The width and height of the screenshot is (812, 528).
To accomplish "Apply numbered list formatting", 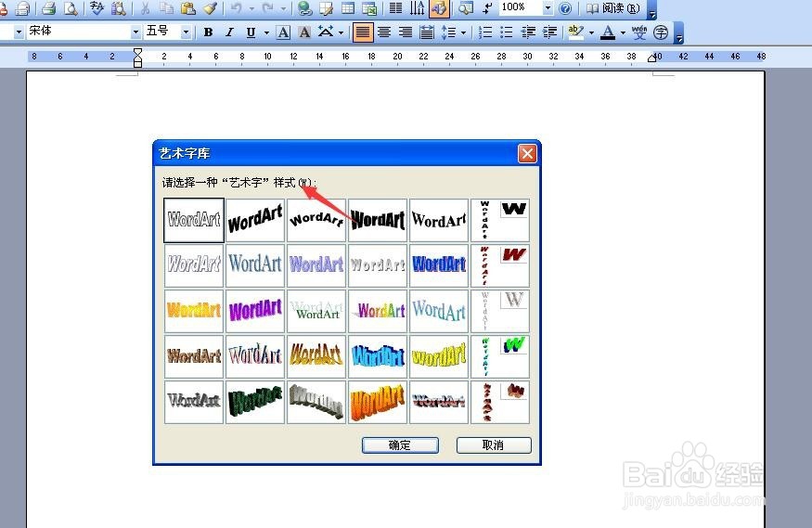I will pos(485,32).
